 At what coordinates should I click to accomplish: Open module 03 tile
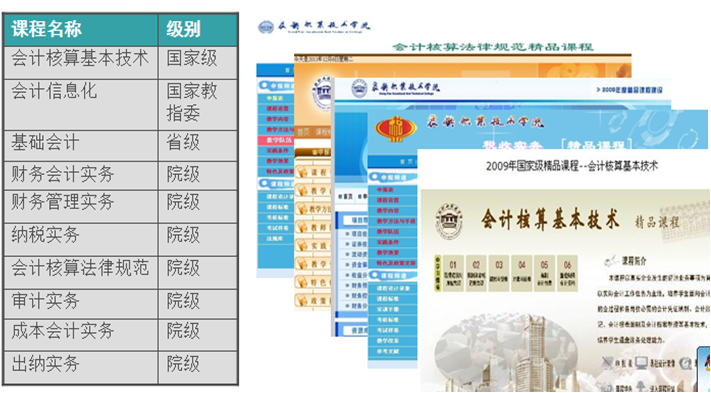(x=499, y=272)
